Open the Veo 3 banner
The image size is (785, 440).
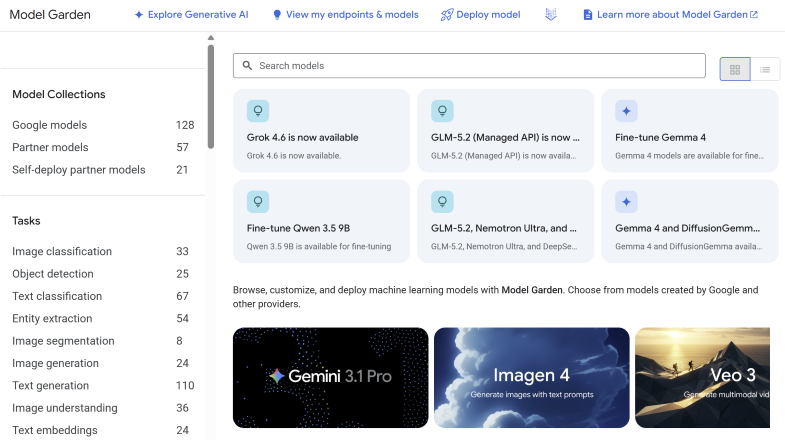click(702, 377)
